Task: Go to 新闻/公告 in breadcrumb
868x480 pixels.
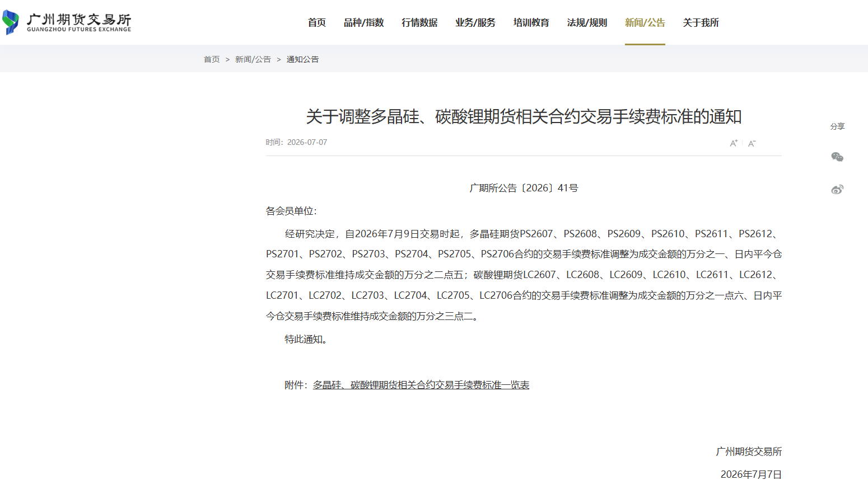Action: pos(253,59)
